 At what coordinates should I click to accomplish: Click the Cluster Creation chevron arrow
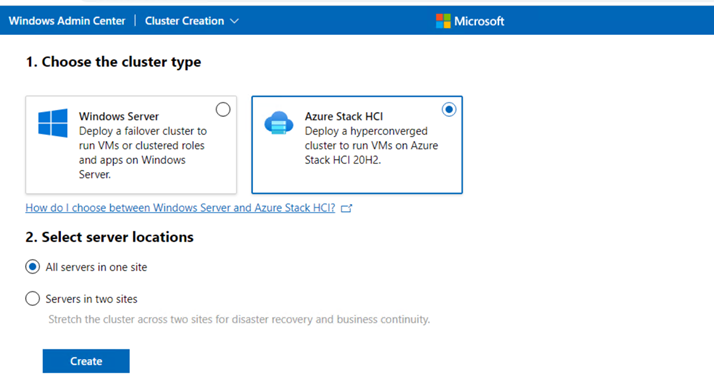tap(235, 21)
